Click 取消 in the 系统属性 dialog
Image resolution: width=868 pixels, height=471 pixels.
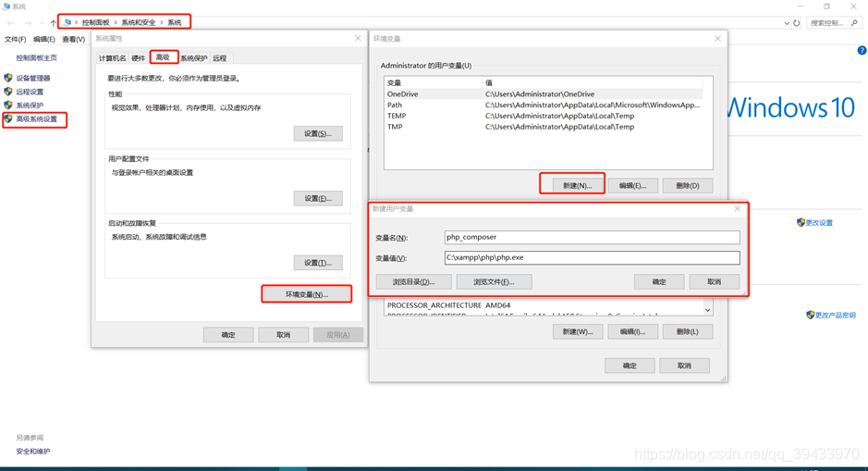point(284,335)
